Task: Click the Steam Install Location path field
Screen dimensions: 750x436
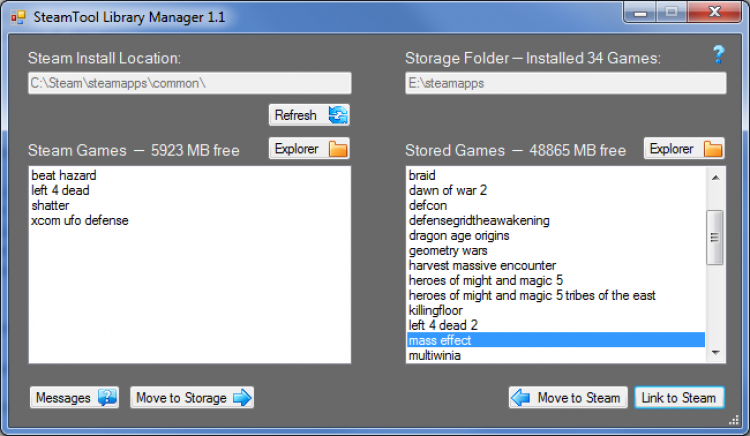Action: (x=190, y=83)
